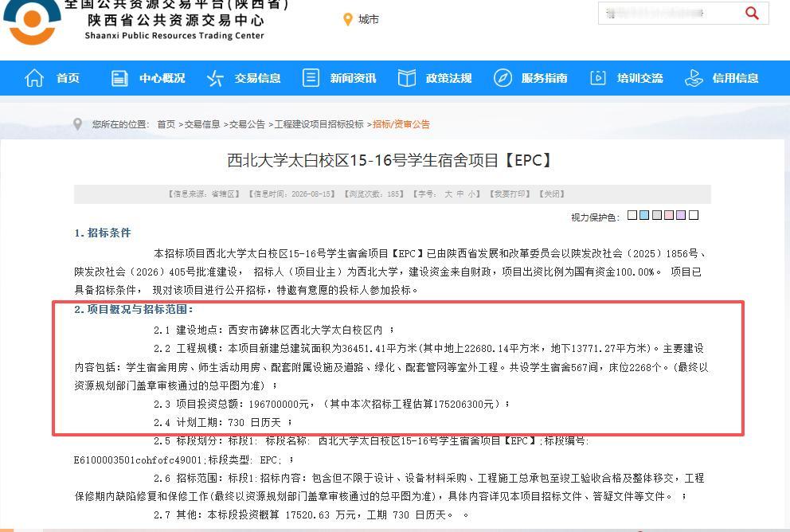Screen dimensions: 790x532
Task: Select the blue eye-protection color swatch
Action: tap(644, 215)
